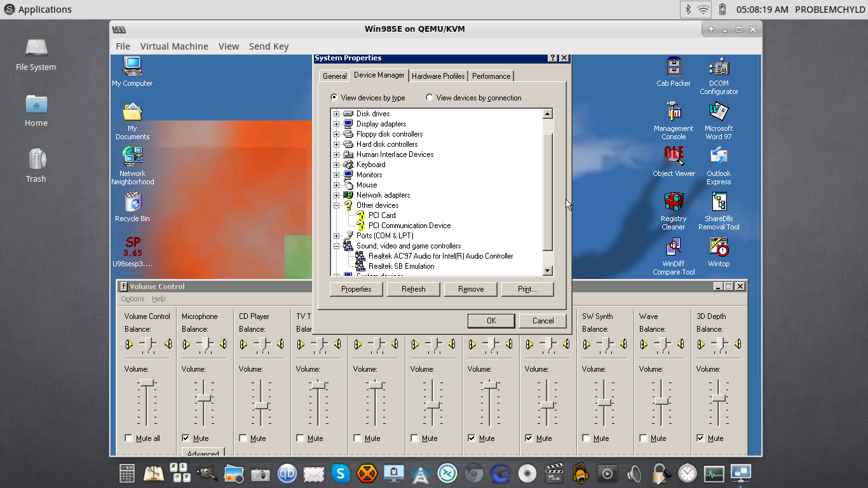This screenshot has width=868, height=488.
Task: Expand the Floppy disk controllers node
Action: tap(337, 134)
